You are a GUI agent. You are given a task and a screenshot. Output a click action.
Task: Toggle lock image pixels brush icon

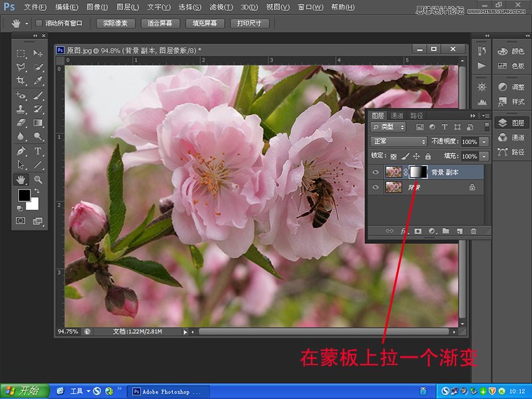coord(405,156)
